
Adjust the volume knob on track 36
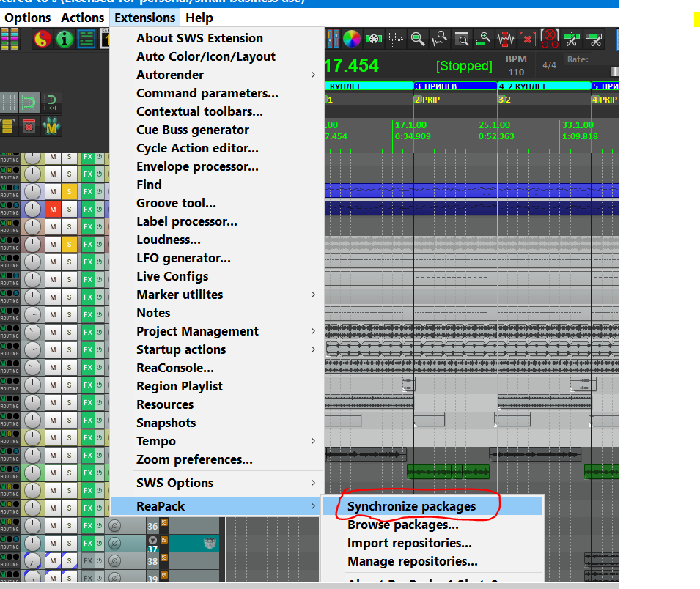click(x=32, y=526)
